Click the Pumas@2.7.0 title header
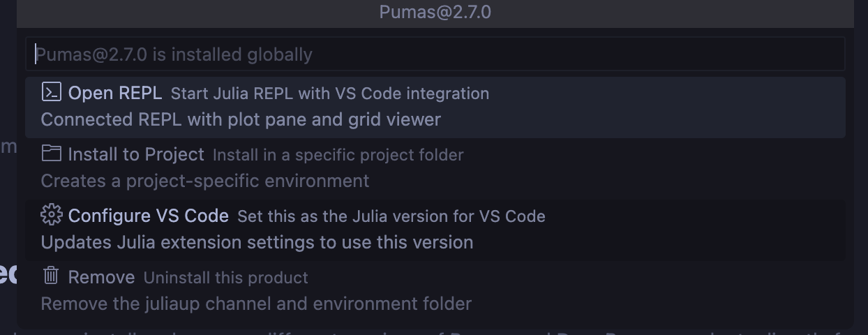The width and height of the screenshot is (868, 335). pyautogui.click(x=435, y=12)
